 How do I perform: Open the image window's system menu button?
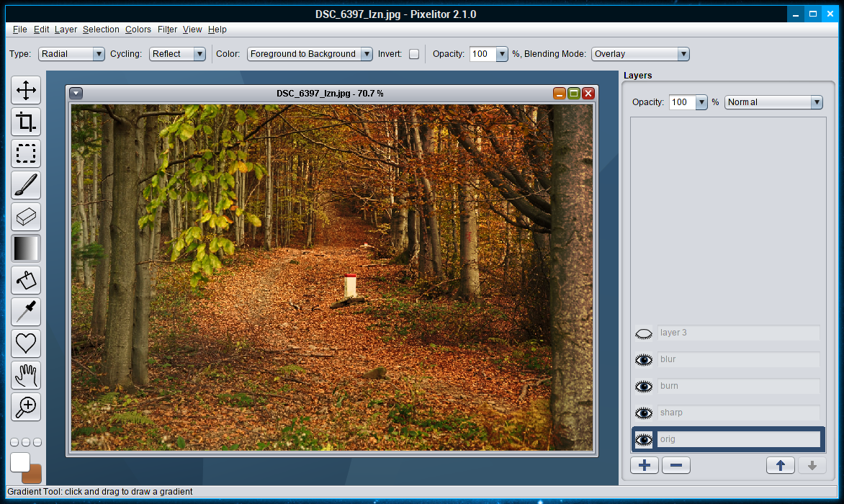pos(76,94)
